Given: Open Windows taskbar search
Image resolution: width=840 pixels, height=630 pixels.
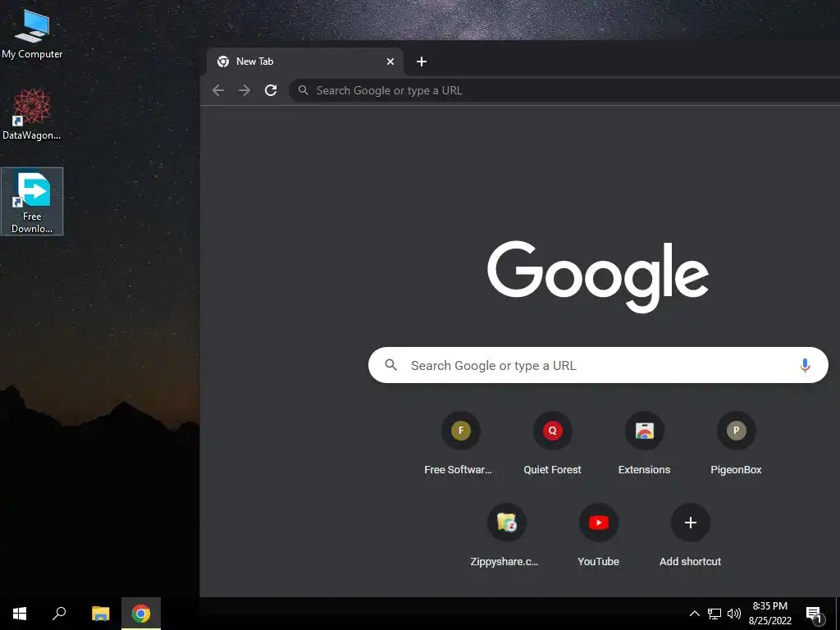Looking at the screenshot, I should point(59,614).
